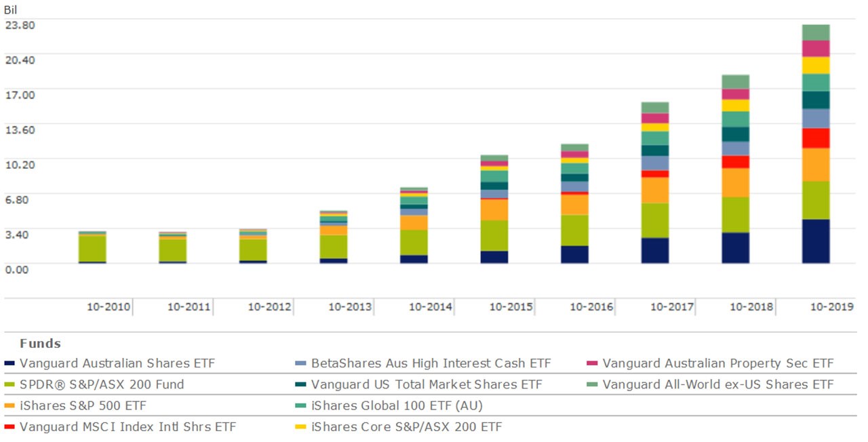Screen dimensions: 868x442
Task: Click the 23.80 y-axis value label
Action: pyautogui.click(x=20, y=24)
